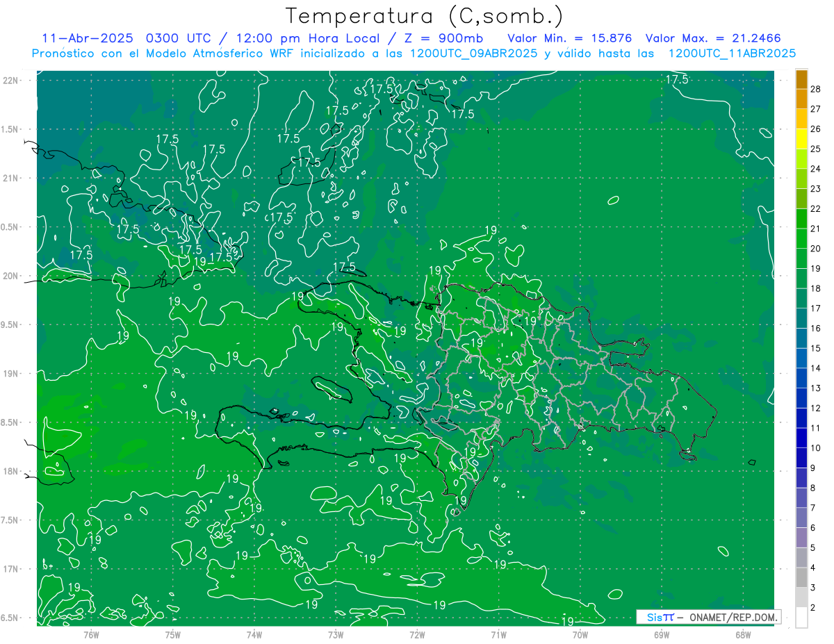This screenshot has height=644, width=834.
Task: Click the '22N' latitude label
Action: [12, 80]
